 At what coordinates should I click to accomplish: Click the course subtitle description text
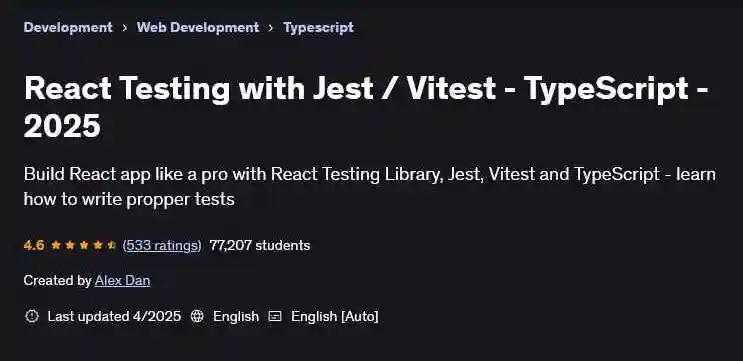pos(370,187)
